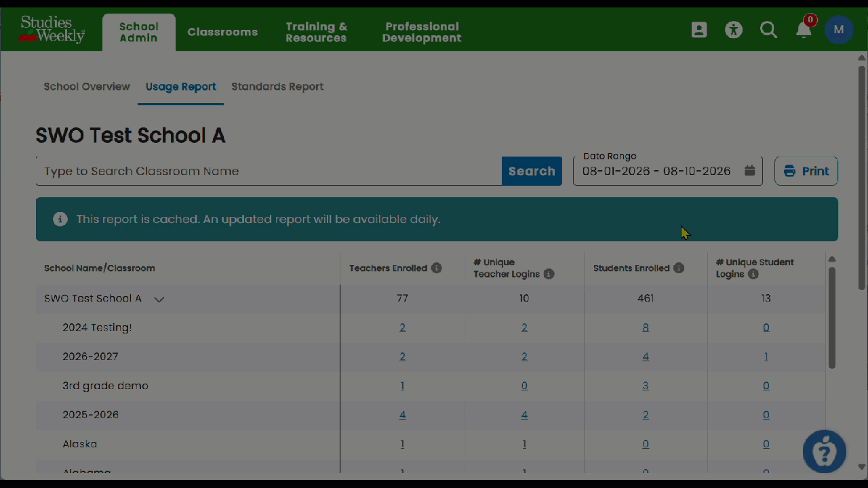Open Students Enrolled count for Alaska

tap(646, 444)
